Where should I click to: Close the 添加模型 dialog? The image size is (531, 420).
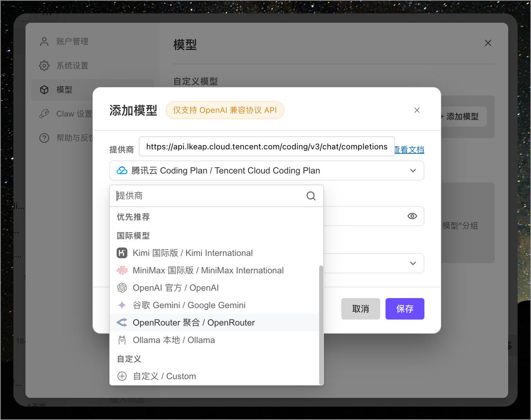[417, 110]
